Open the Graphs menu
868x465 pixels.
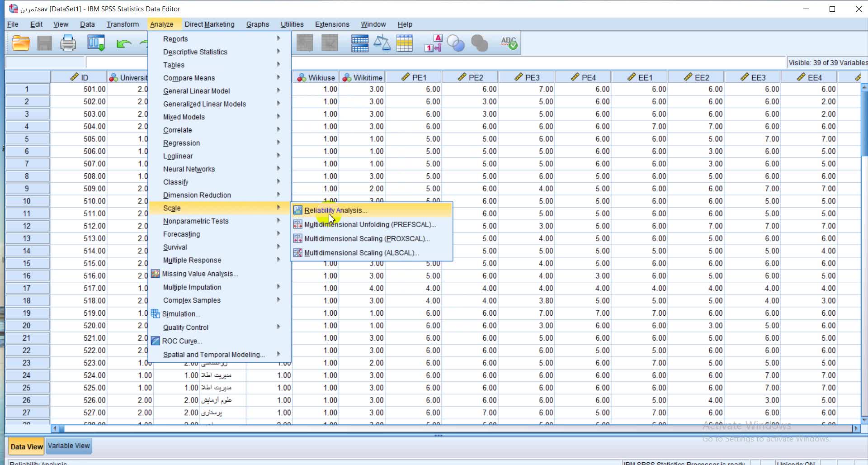[x=257, y=24]
